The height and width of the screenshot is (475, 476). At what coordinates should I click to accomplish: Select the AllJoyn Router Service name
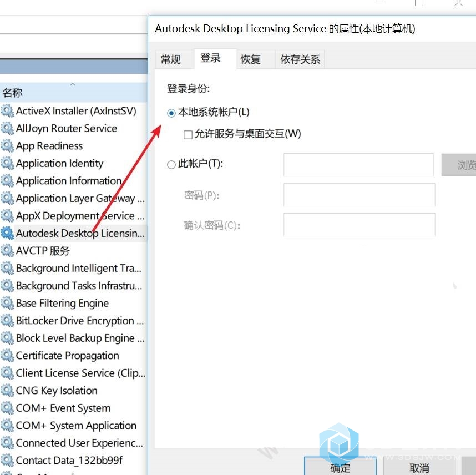(67, 129)
